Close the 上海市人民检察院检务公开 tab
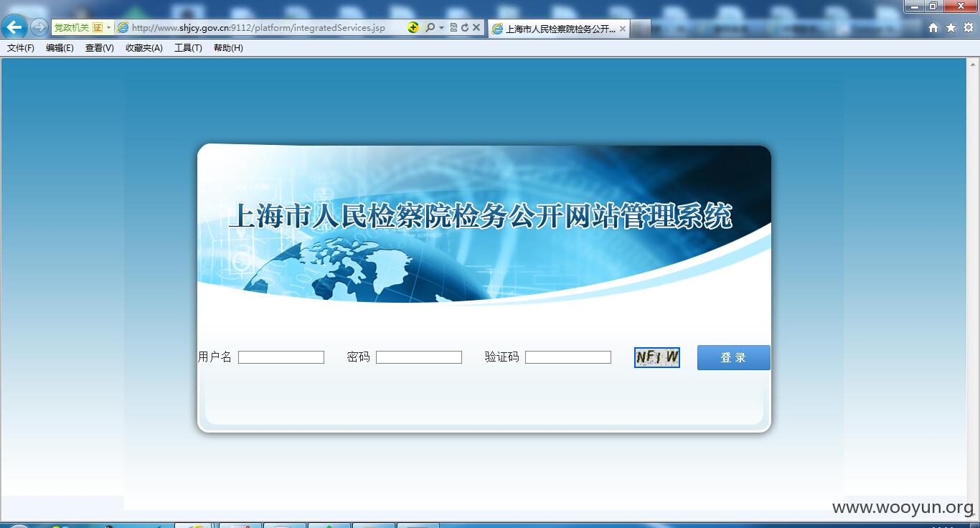 click(622, 29)
